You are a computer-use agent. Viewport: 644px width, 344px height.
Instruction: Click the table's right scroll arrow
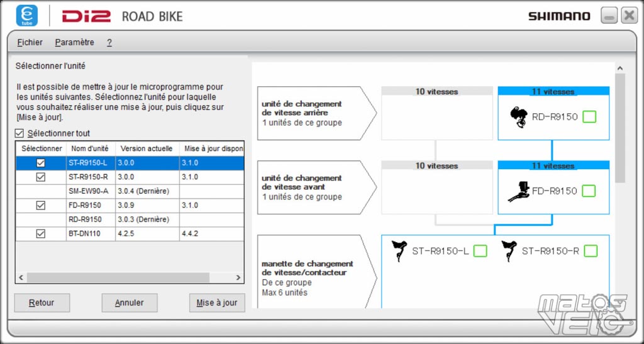click(x=238, y=277)
